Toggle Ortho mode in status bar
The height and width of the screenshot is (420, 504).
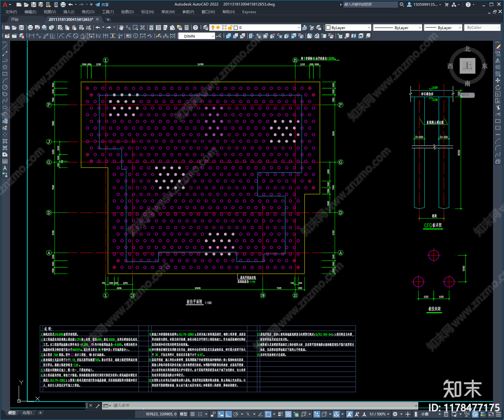point(228,414)
